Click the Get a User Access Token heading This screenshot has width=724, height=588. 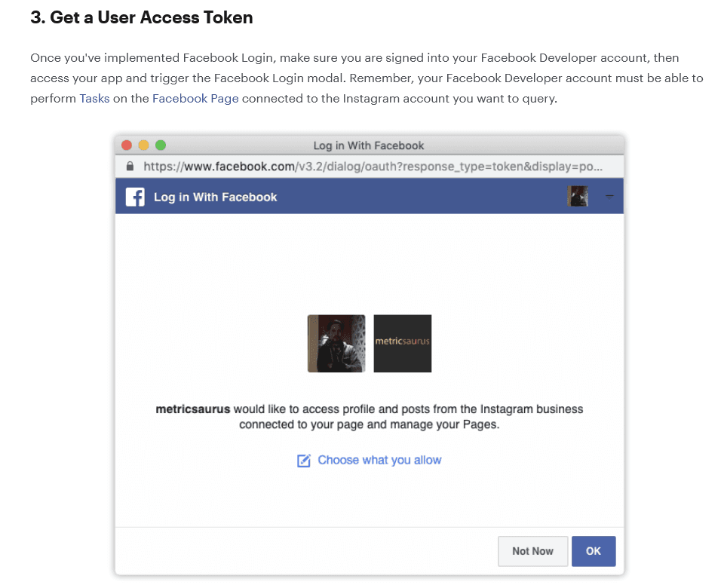click(x=140, y=17)
